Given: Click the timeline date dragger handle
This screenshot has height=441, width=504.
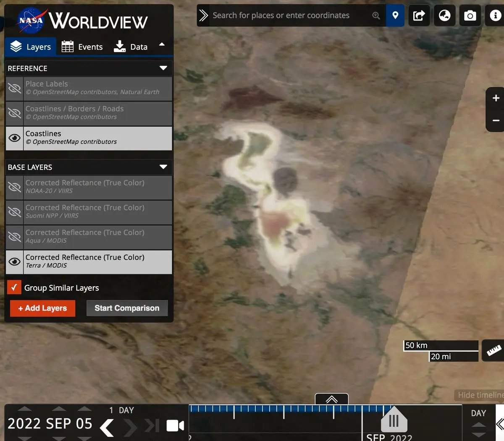Looking at the screenshot, I should click(x=394, y=420).
